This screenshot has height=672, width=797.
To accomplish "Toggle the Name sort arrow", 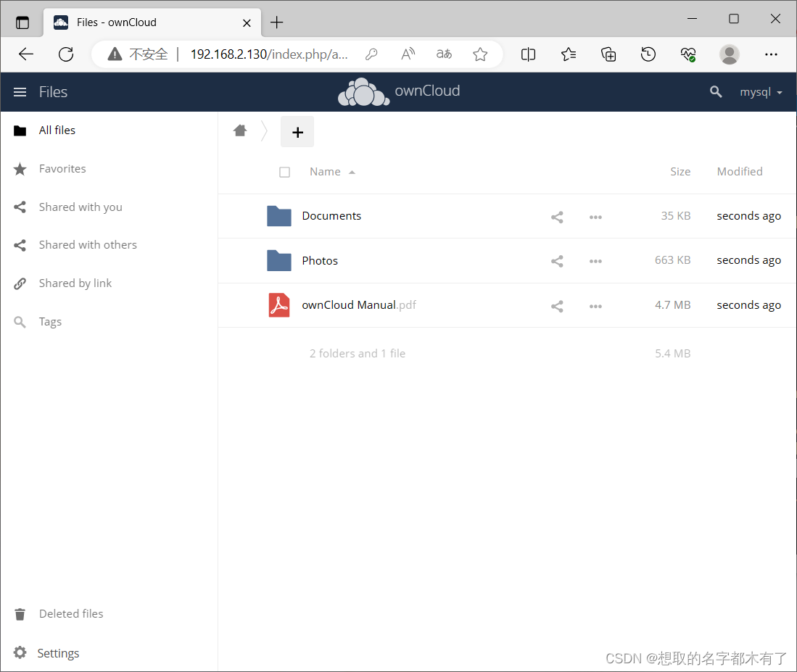I will point(352,173).
